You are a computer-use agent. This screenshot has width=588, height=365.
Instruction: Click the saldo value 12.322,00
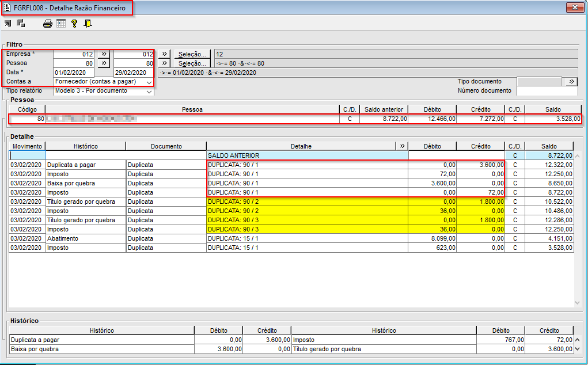(x=549, y=165)
